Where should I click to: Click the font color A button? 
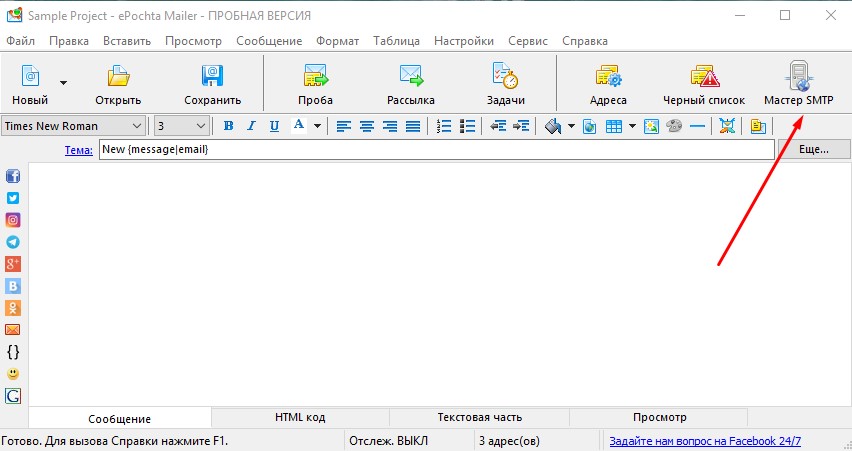[298, 126]
